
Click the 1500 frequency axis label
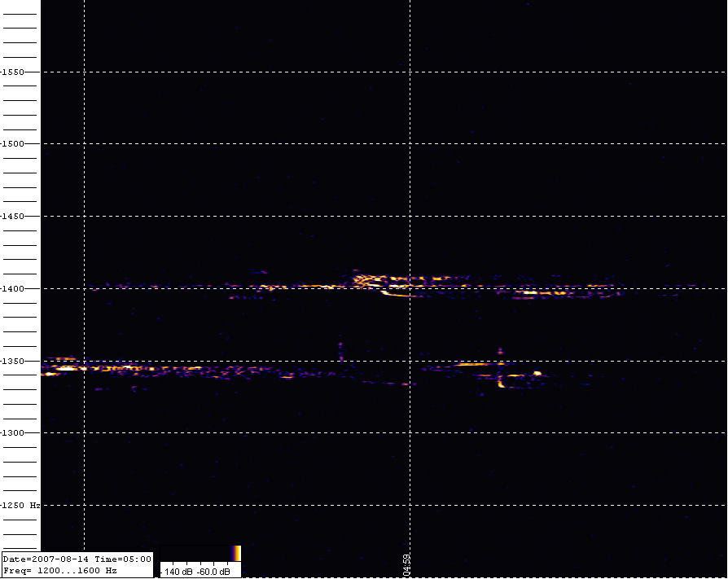click(13, 144)
